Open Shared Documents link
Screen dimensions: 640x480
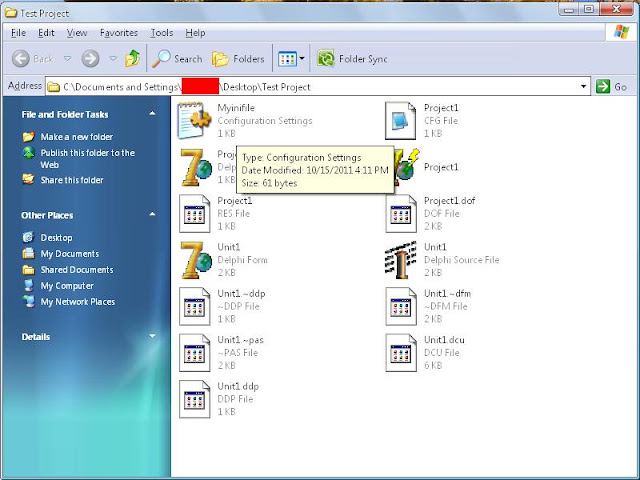[77, 270]
